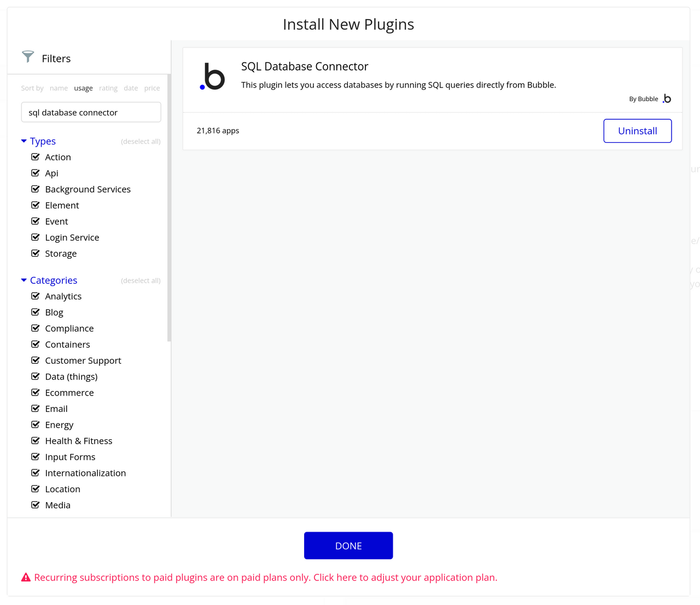The image size is (700, 605).
Task: Click the filters panel scrollbar
Action: [169, 208]
